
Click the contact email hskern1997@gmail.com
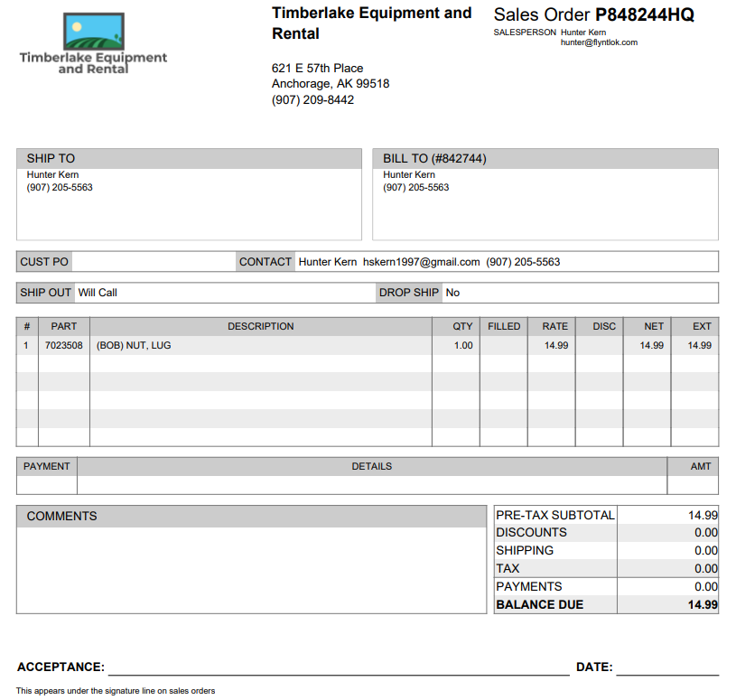422,262
